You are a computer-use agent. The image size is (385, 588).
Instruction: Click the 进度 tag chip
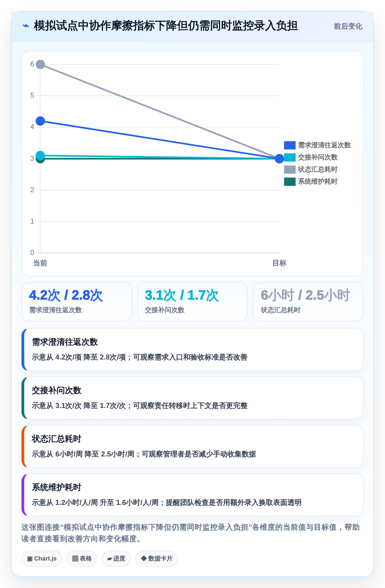[116, 559]
